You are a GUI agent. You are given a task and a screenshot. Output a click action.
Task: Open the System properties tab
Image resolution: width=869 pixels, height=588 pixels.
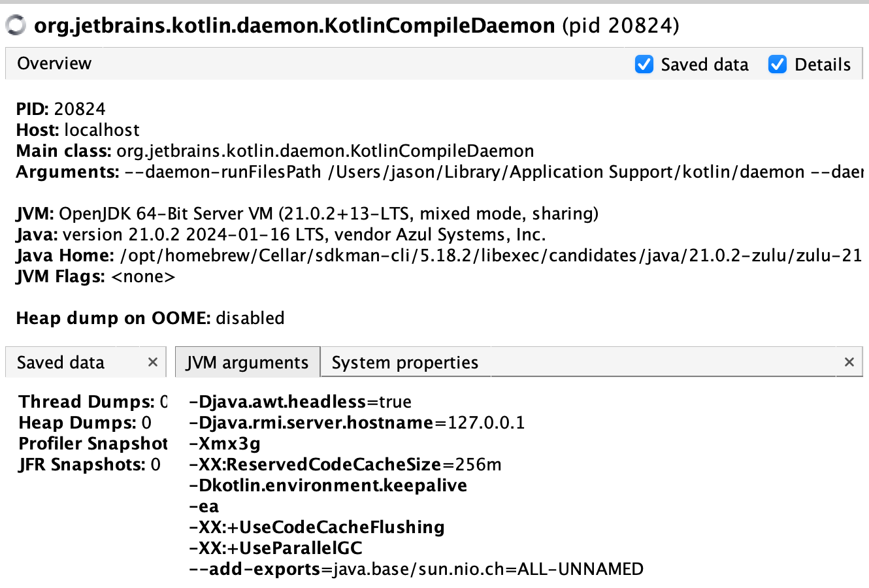pos(405,363)
